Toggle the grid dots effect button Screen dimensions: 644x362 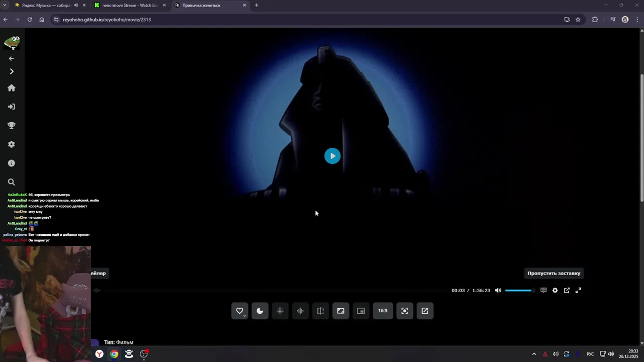tap(280, 311)
